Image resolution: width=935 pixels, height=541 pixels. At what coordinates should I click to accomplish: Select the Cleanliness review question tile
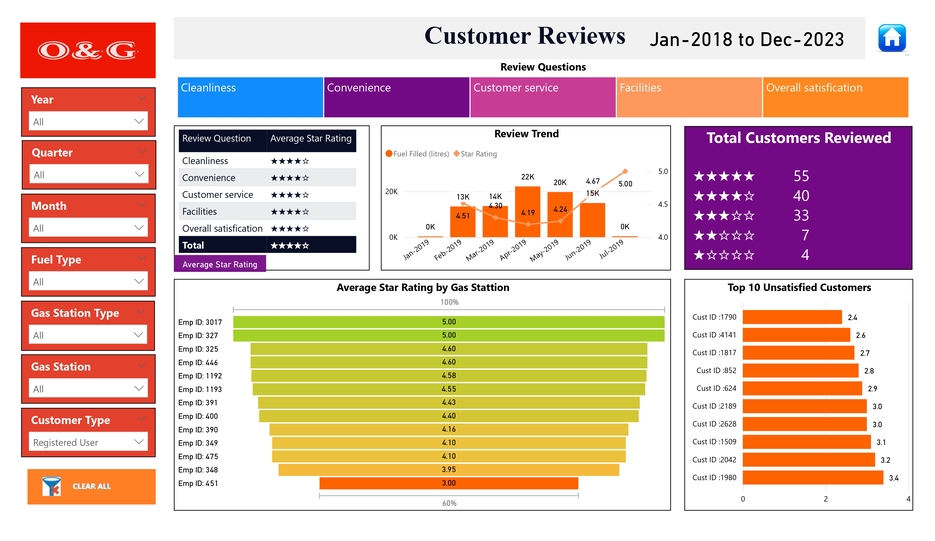click(x=250, y=97)
